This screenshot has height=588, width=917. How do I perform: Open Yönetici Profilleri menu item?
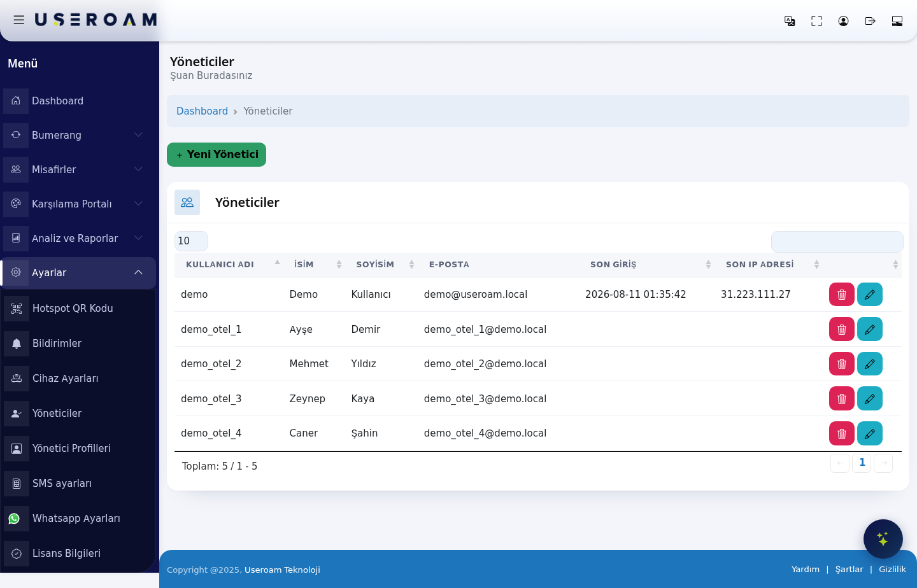coord(79,449)
